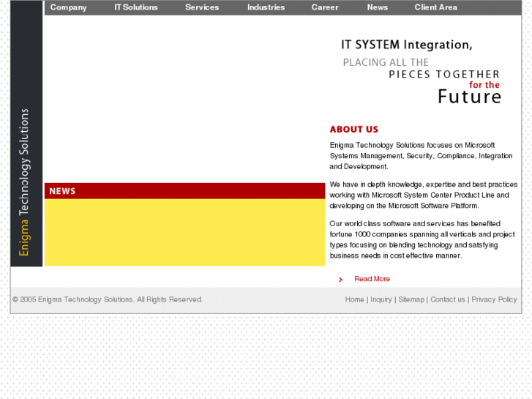Go to the Services menu item
Viewport: 532px width, 399px height.
202,7
